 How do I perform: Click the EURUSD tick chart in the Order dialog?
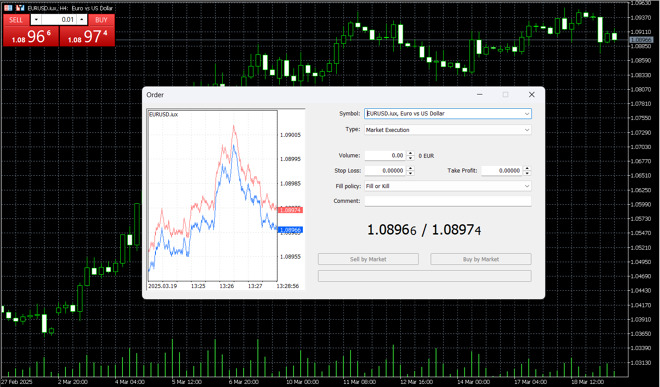point(213,196)
